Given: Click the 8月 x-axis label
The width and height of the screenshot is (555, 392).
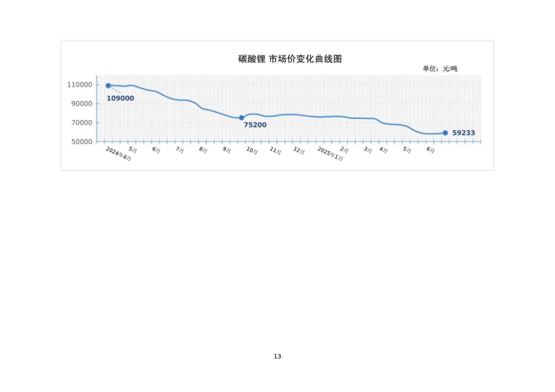Looking at the screenshot, I should click(203, 150).
